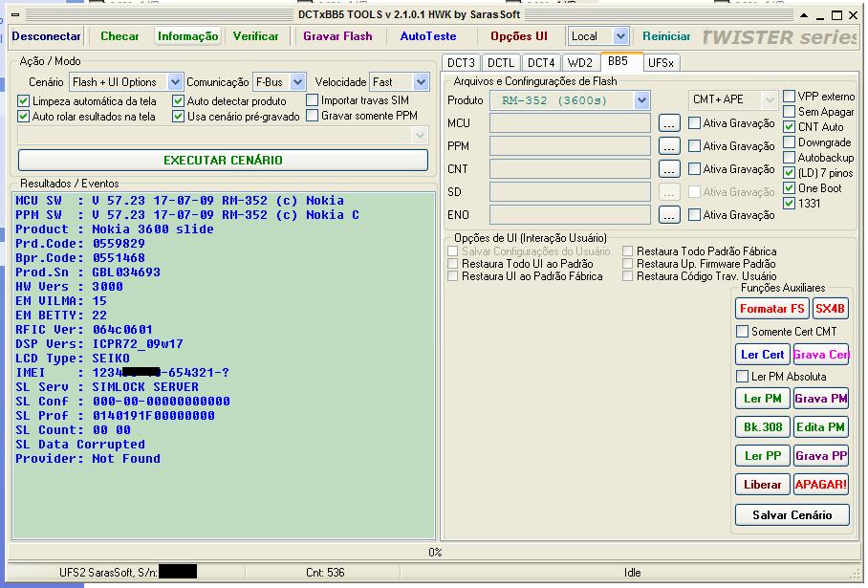Image resolution: width=868 pixels, height=588 pixels.
Task: Expand the Produto RM-352 dropdown
Action: coord(641,100)
